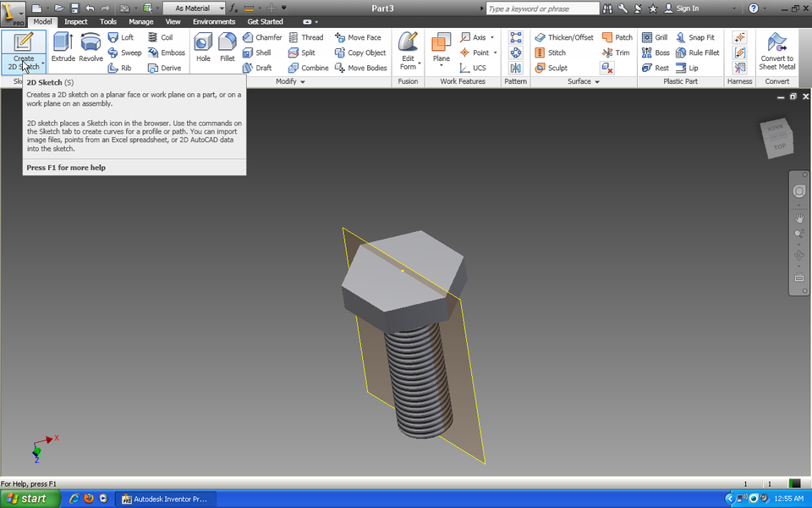Select the Revolve tool
The height and width of the screenshot is (508, 812).
click(91, 47)
